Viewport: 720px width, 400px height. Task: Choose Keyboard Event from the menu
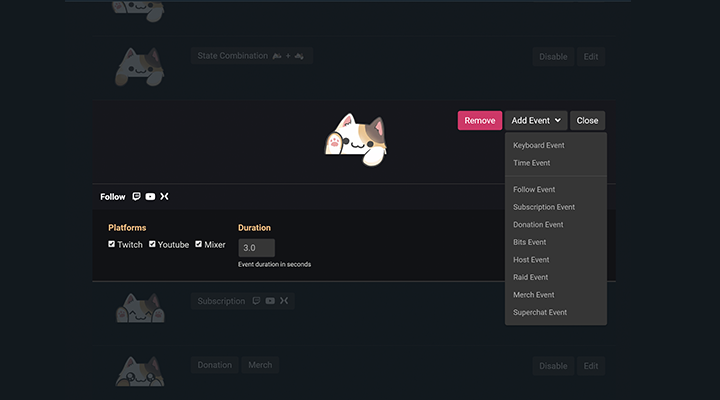point(538,145)
